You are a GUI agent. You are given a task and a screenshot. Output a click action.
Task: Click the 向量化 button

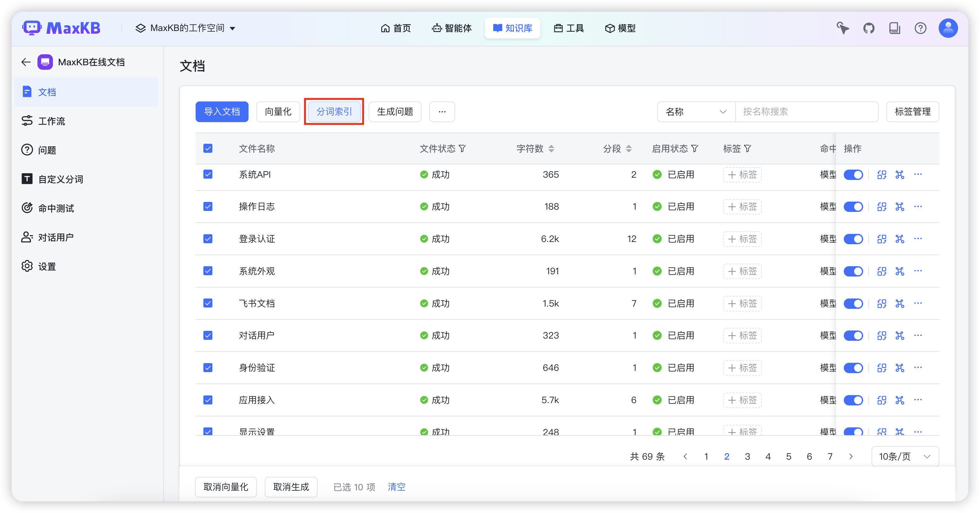(x=278, y=112)
